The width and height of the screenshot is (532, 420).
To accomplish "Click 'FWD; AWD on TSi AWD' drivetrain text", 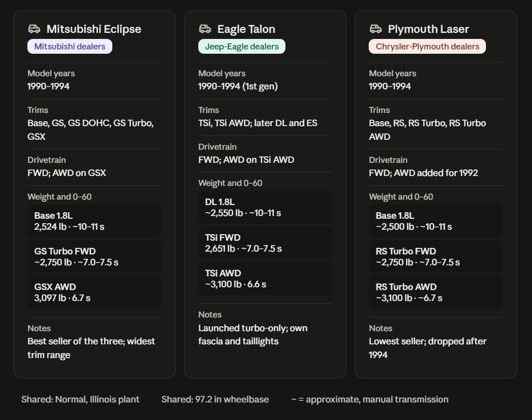I will [247, 160].
